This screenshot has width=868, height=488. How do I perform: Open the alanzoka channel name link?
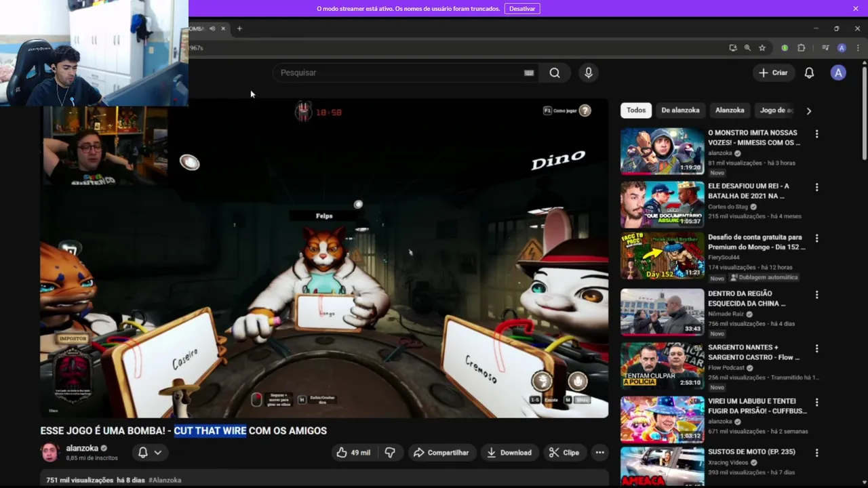[x=82, y=448]
